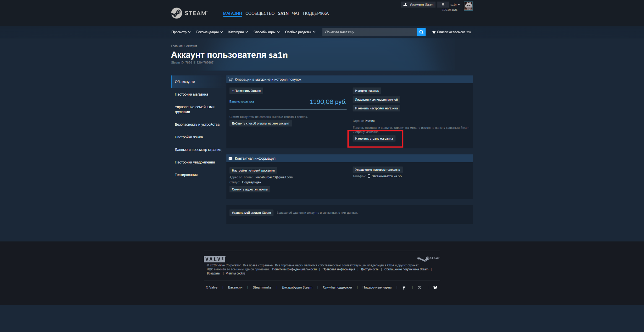The image size is (644, 332).
Task: Click the "Управление номером телефона" button
Action: pos(378,170)
